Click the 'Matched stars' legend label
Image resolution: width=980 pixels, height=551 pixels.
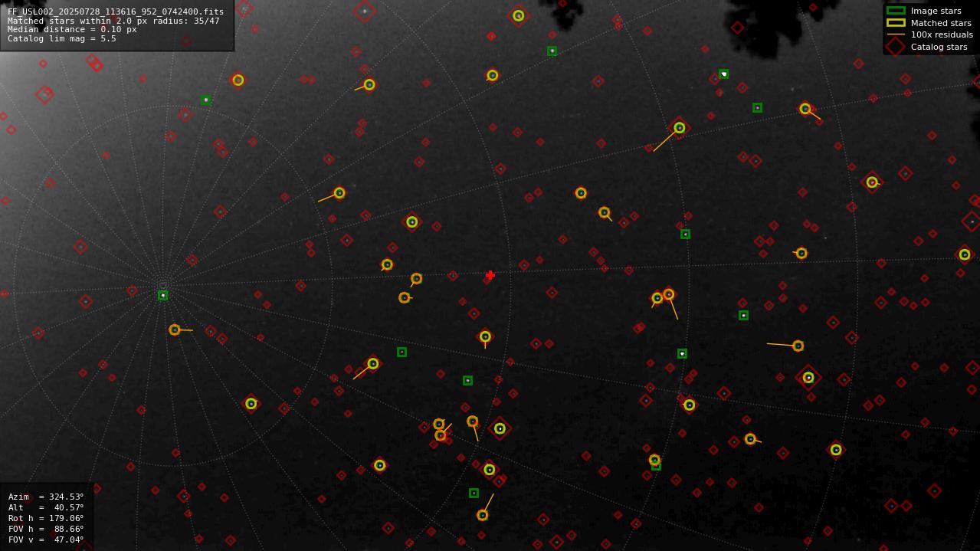tap(941, 23)
